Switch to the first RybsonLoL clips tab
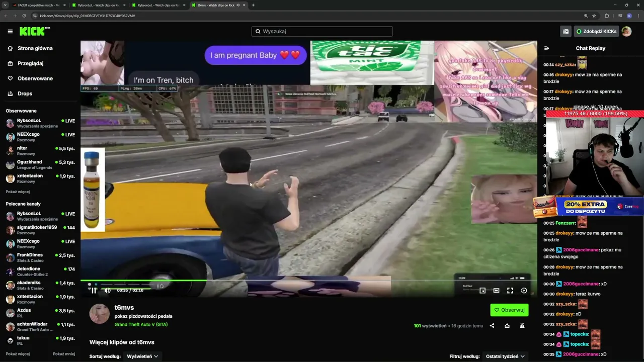The image size is (644, 362). point(99,5)
